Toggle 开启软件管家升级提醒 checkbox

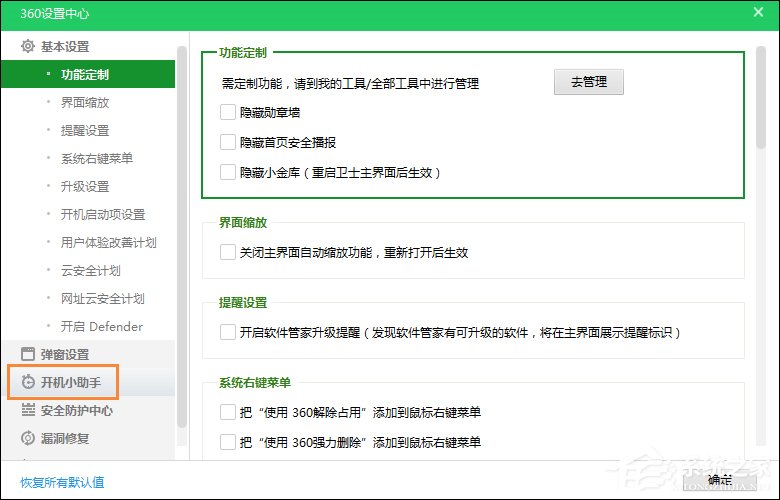click(228, 332)
